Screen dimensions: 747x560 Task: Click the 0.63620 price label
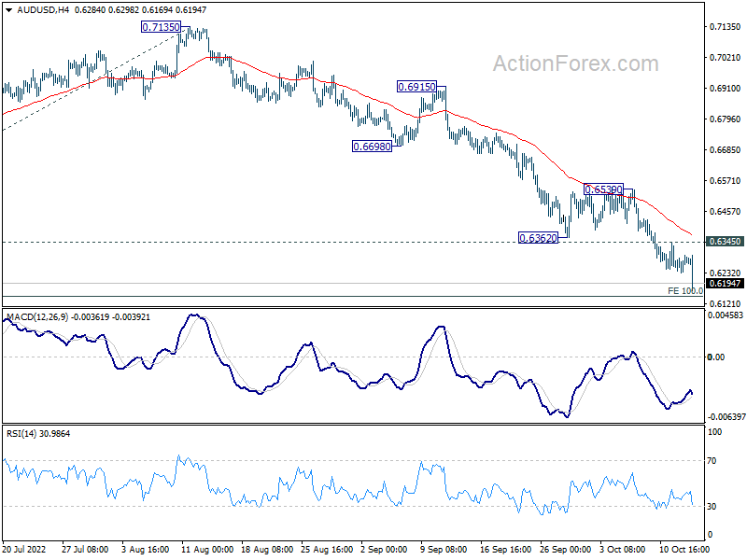click(x=538, y=238)
